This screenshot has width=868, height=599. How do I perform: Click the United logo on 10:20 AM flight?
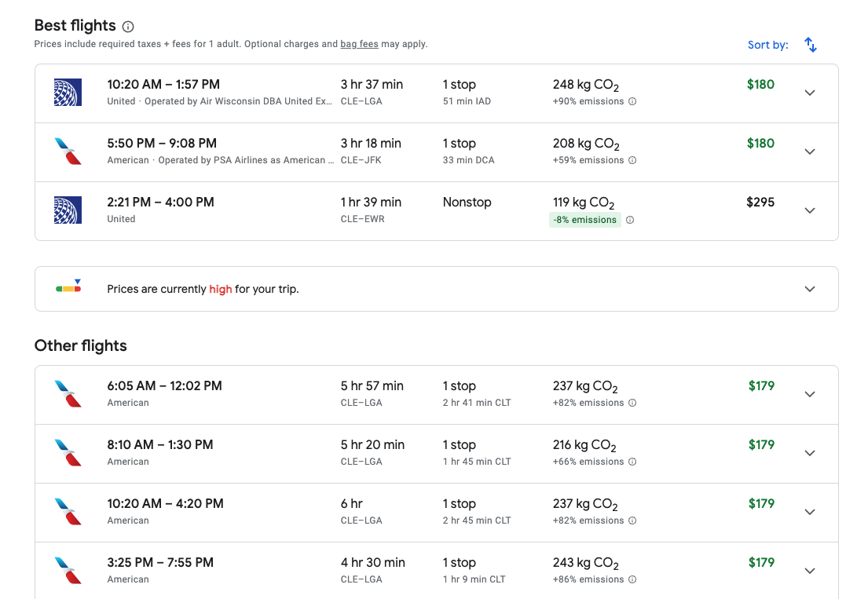pos(68,93)
